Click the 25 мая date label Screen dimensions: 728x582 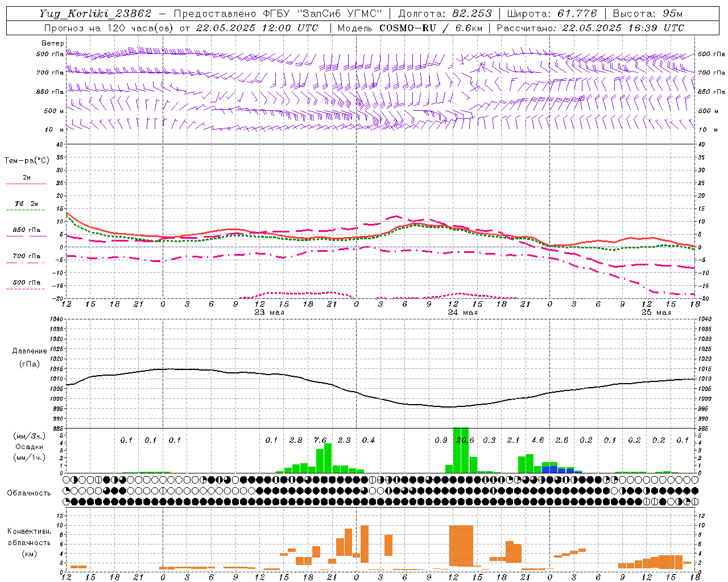656,313
